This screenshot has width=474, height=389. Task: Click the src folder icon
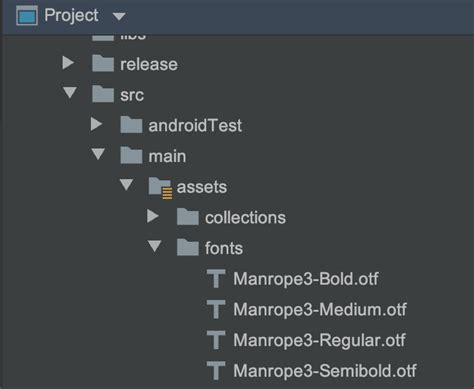tap(103, 94)
